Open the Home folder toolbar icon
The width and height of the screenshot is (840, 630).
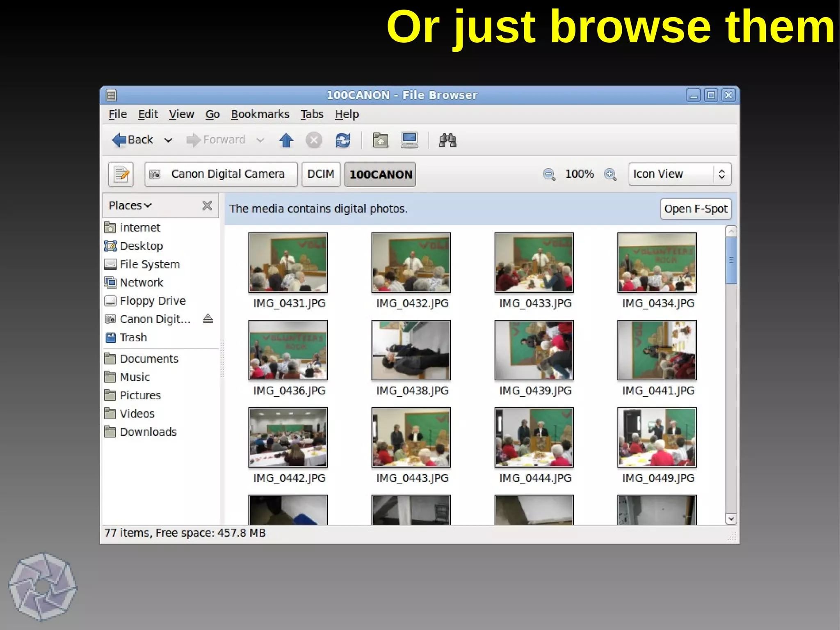(x=380, y=140)
